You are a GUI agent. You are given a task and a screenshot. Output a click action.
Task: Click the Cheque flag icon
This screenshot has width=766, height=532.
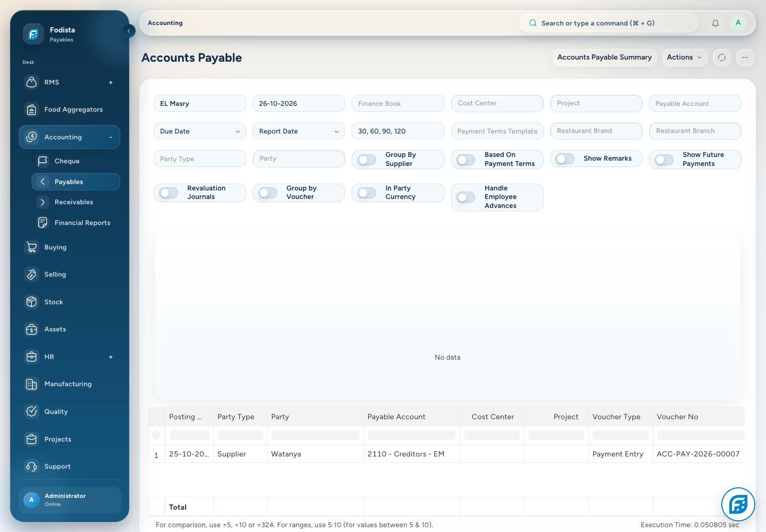(43, 161)
